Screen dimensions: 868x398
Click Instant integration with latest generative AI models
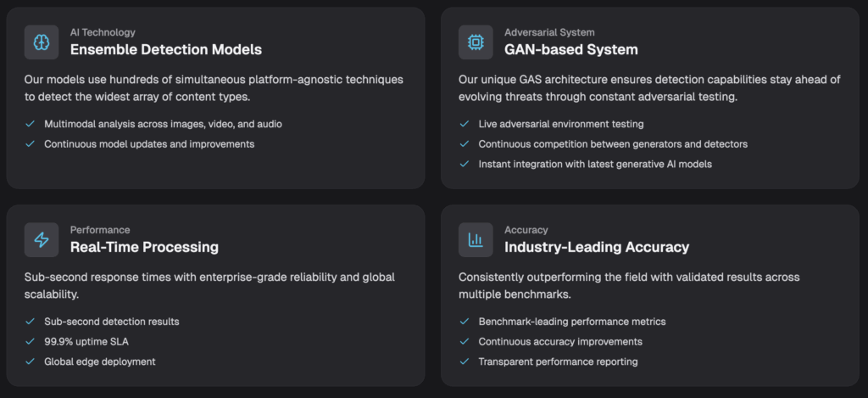(594, 164)
